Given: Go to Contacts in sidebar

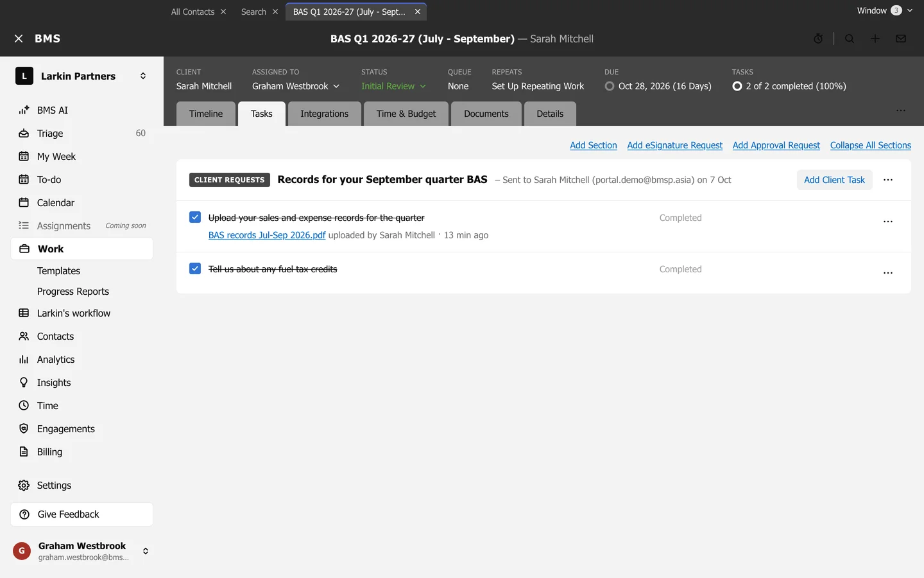Looking at the screenshot, I should 82,336.
